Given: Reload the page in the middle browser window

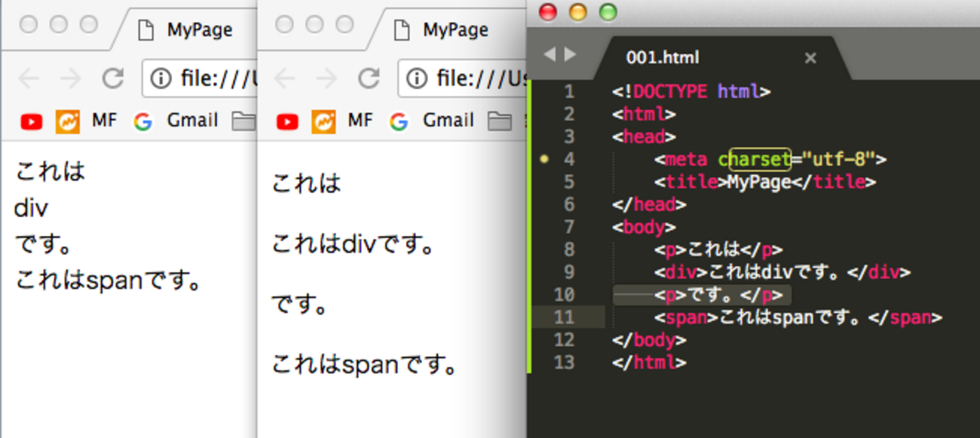Looking at the screenshot, I should 369,78.
